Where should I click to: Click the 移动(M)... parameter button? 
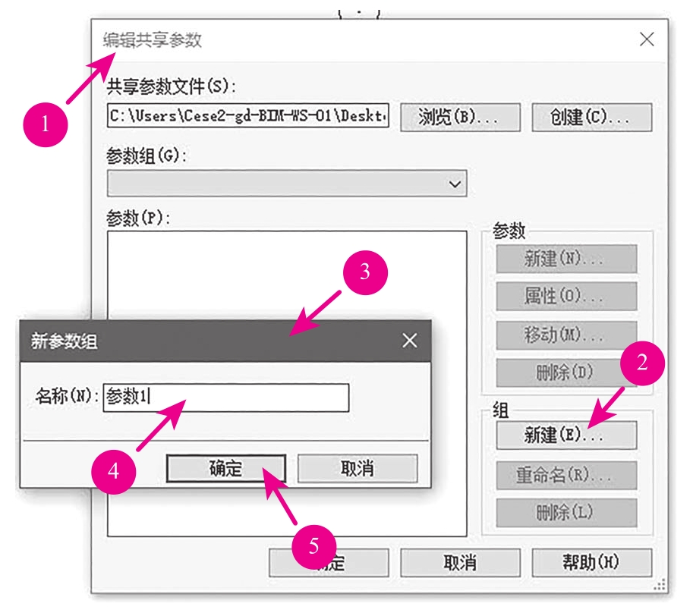point(565,335)
